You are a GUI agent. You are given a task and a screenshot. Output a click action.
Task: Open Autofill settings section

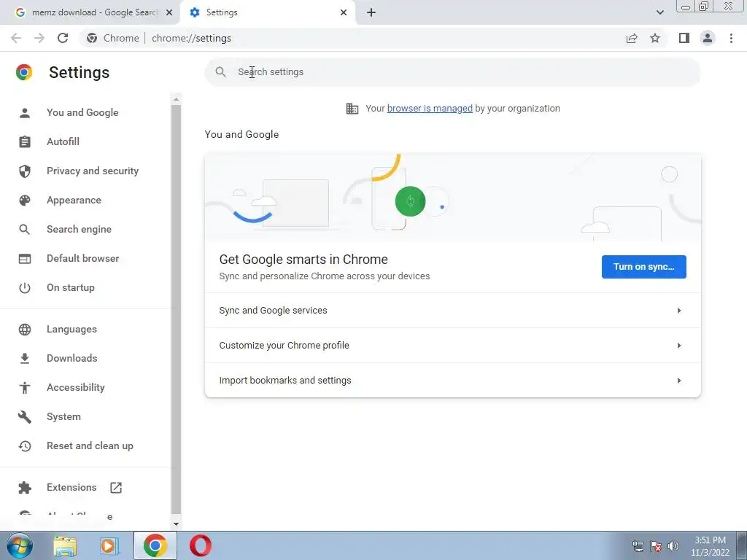click(63, 141)
